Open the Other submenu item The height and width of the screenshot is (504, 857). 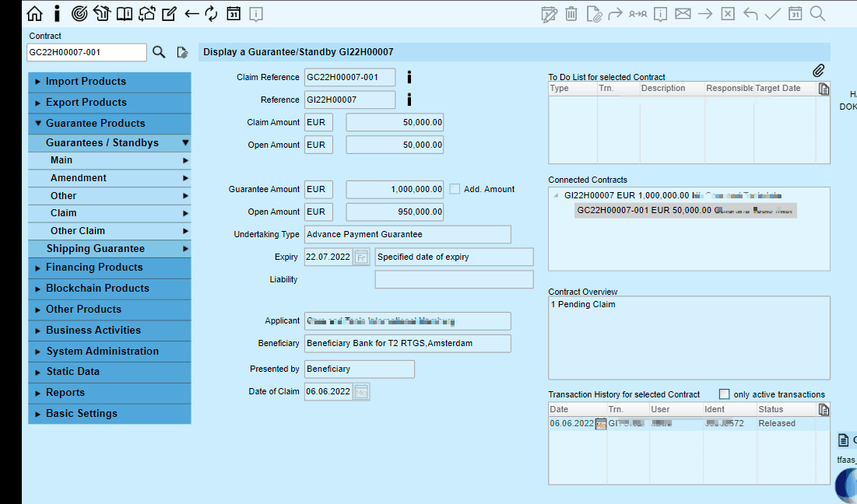point(109,196)
